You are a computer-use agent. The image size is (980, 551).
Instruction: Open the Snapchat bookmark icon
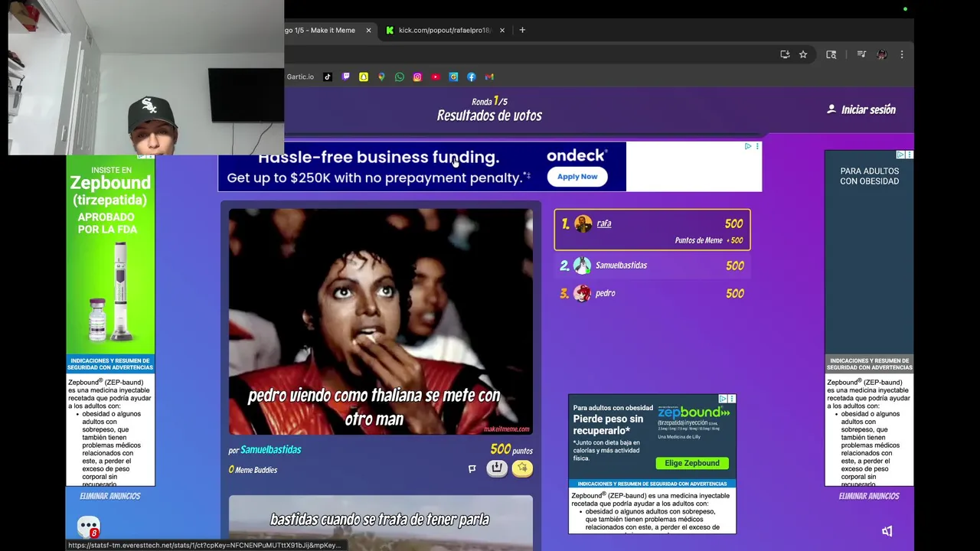tap(364, 77)
